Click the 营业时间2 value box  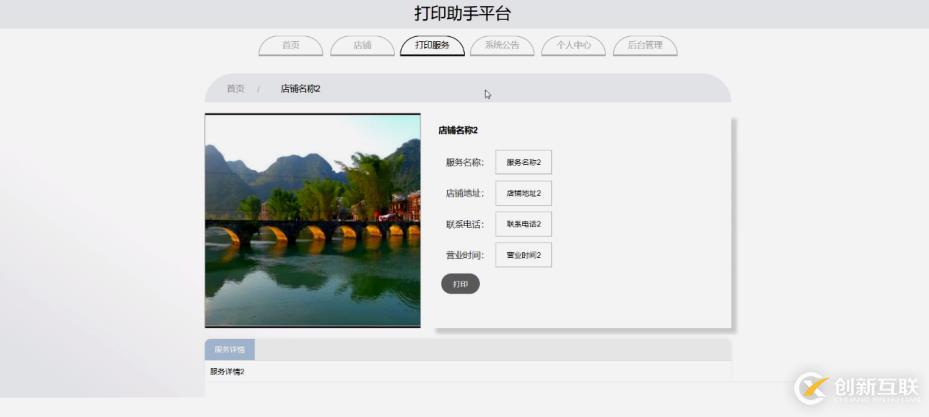point(523,255)
